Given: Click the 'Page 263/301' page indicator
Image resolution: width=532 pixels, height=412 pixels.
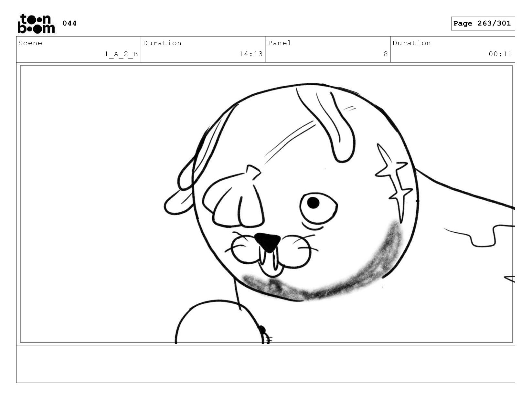Looking at the screenshot, I should point(483,24).
